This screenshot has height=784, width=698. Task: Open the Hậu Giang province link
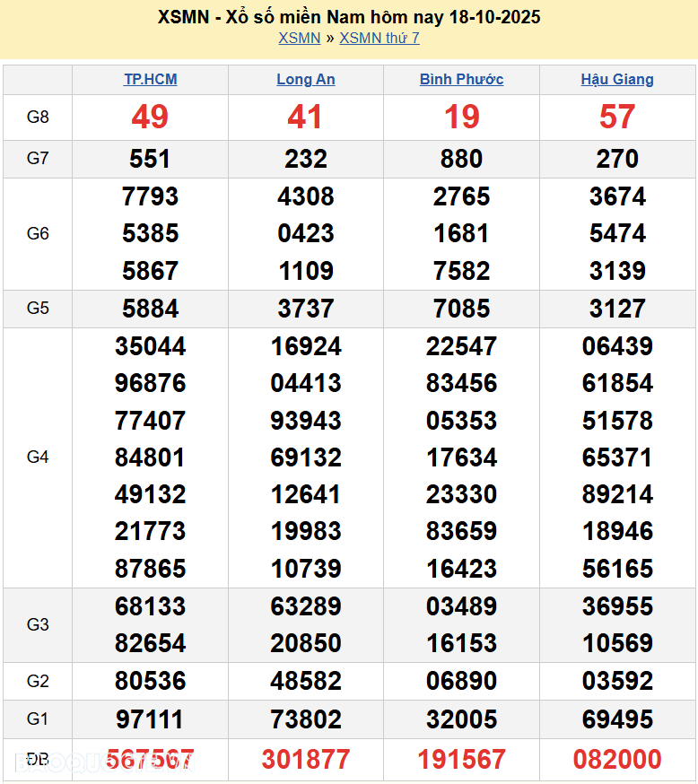pyautogui.click(x=617, y=79)
